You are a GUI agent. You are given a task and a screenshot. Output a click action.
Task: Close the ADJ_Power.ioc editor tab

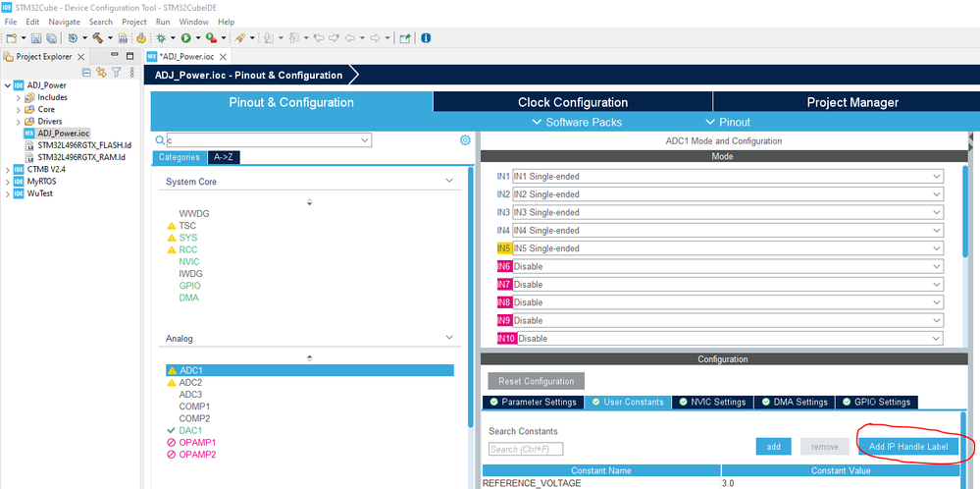pos(223,56)
